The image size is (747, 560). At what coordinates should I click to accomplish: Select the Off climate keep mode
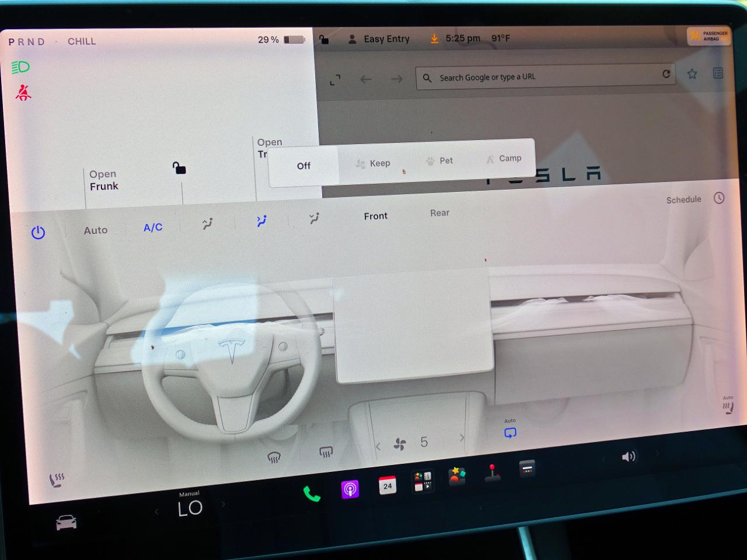303,166
